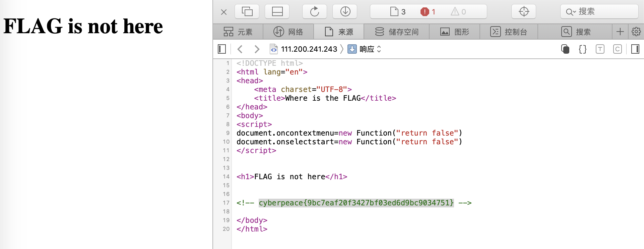This screenshot has height=249, width=644.
Task: Click the "FLAG is not here" page heading
Action: (83, 26)
